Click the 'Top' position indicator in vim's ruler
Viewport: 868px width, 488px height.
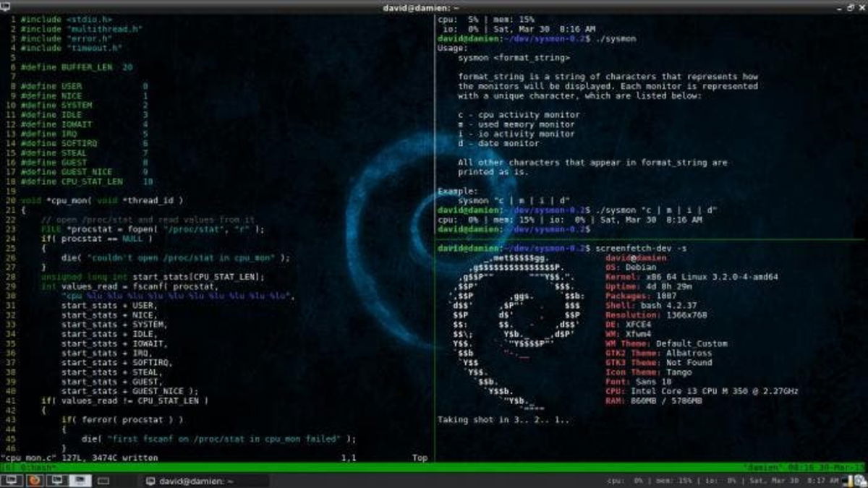(420, 458)
